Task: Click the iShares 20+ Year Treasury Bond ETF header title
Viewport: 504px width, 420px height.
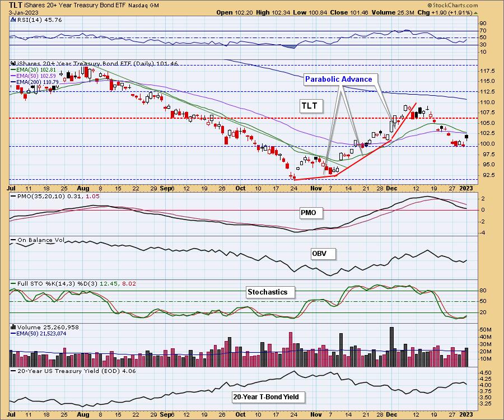Action: (75, 6)
